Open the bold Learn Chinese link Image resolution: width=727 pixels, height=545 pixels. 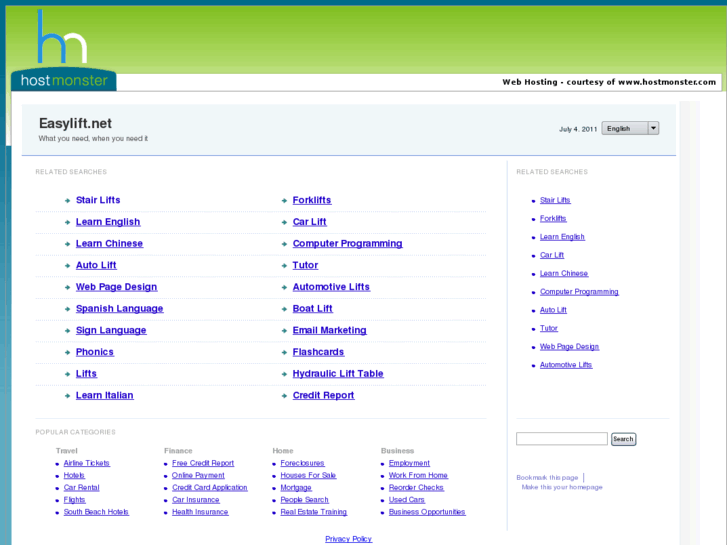[x=109, y=244]
